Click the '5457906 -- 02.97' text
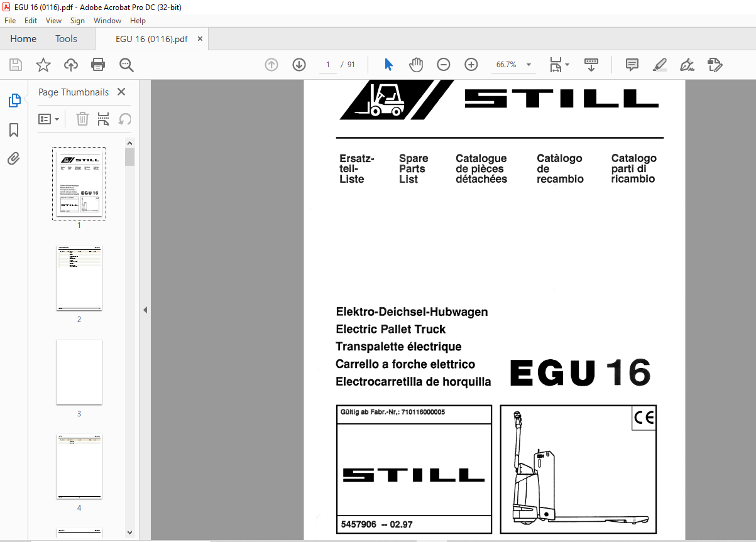 tap(376, 524)
